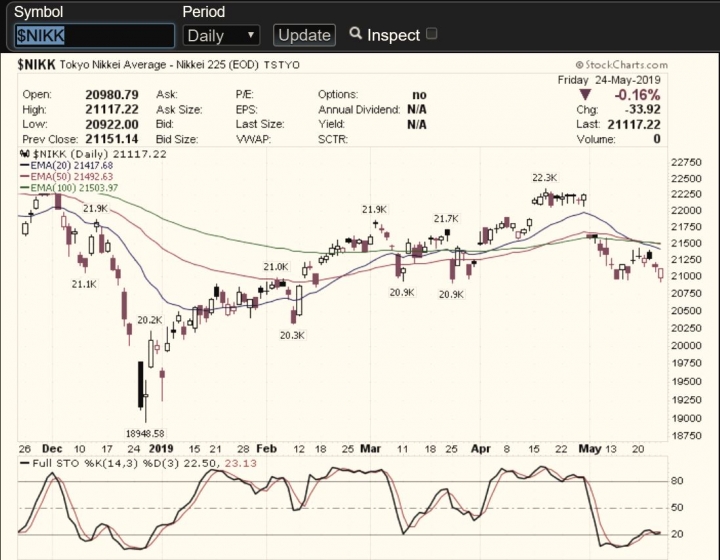Click the 18948.58 low price label
This screenshot has width=720, height=560.
[x=145, y=433]
